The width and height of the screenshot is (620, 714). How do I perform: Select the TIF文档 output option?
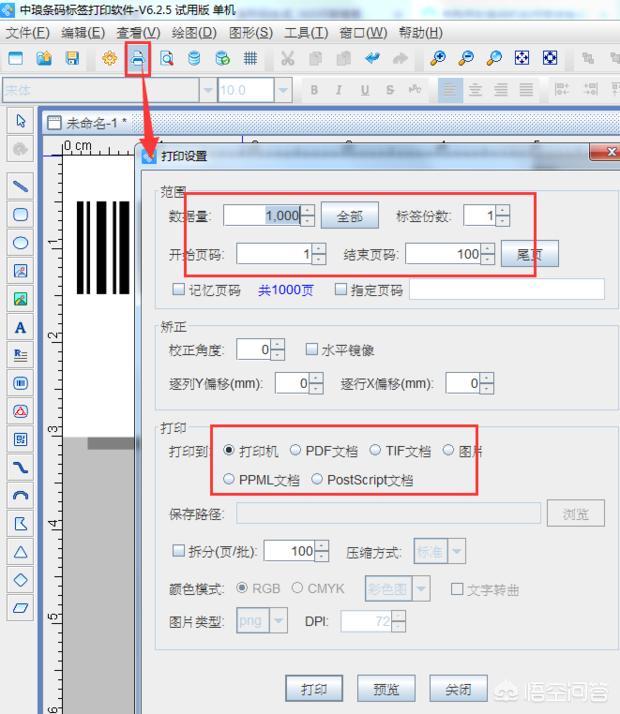(375, 450)
